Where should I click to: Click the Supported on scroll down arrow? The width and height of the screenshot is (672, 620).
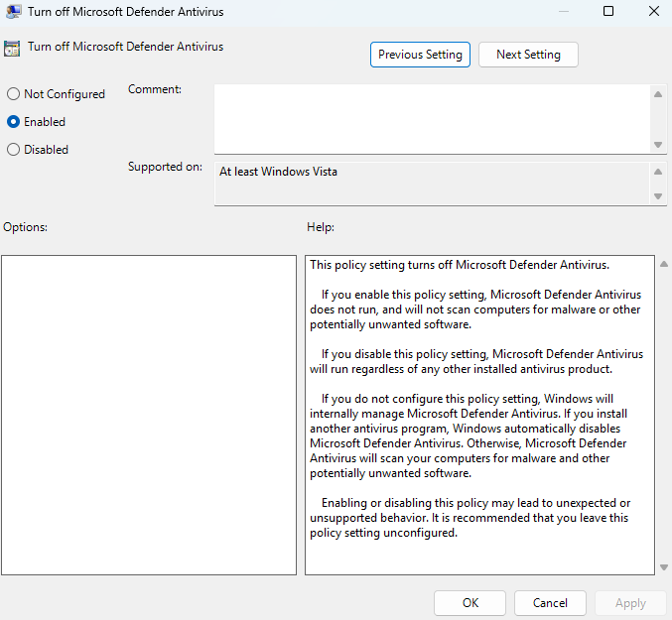point(658,196)
